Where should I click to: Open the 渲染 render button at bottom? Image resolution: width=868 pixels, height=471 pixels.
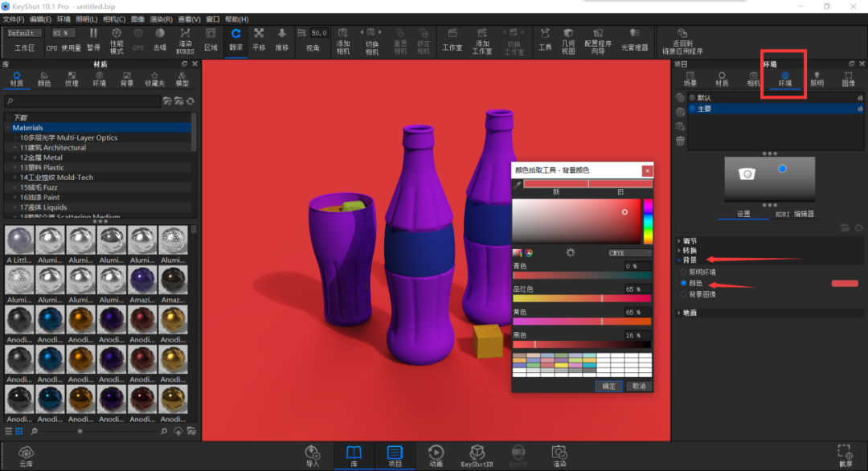click(x=559, y=456)
